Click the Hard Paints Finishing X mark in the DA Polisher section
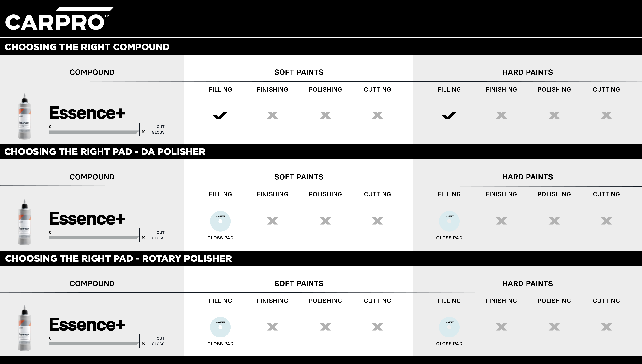 (x=501, y=221)
